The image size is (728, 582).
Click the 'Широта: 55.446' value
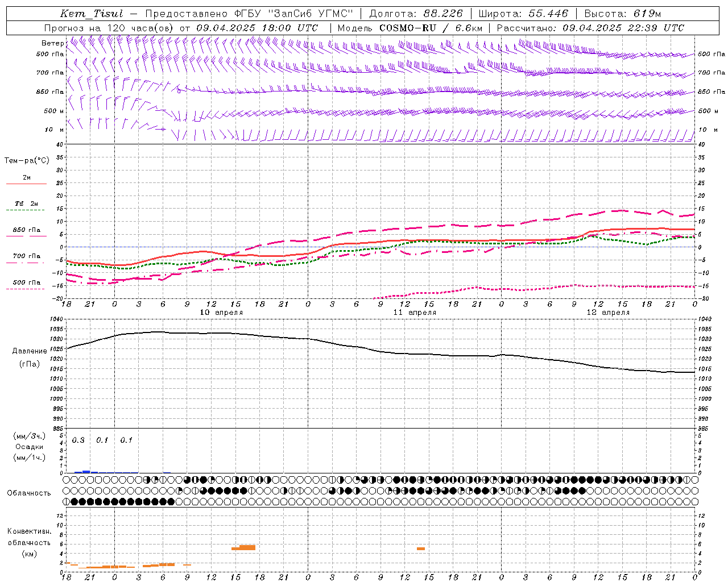pos(523,14)
